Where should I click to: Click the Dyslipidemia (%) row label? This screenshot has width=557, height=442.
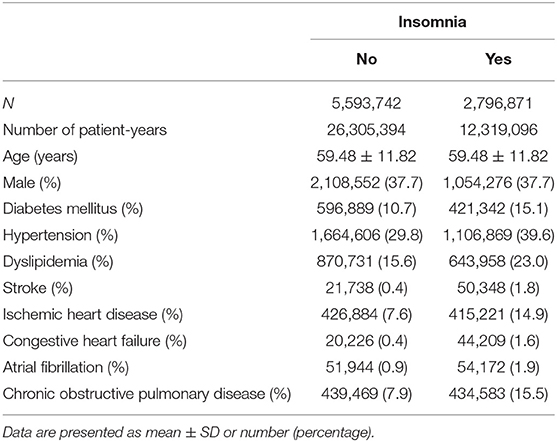point(58,262)
